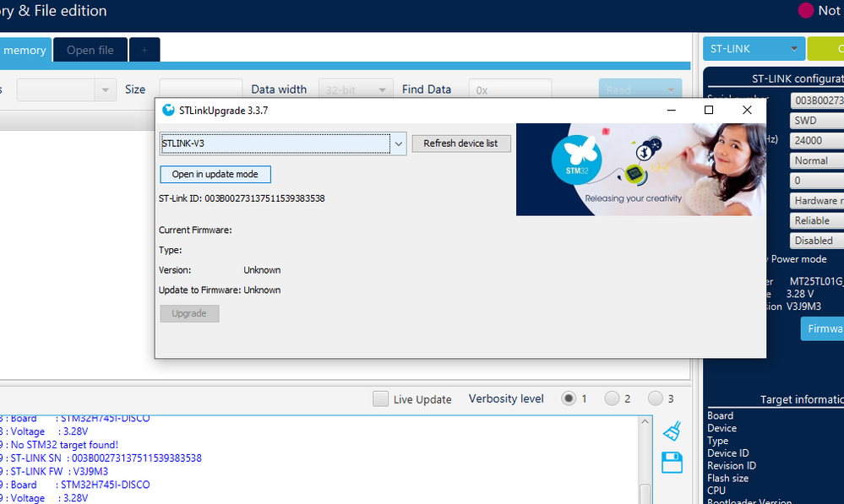Image resolution: width=844 pixels, height=504 pixels.
Task: Click the Firmware upgrade button in ST-LINK configuration
Action: (823, 328)
